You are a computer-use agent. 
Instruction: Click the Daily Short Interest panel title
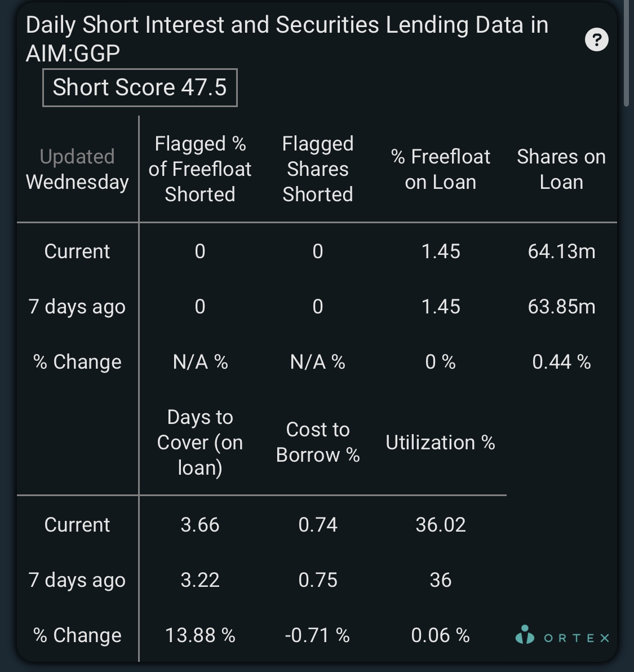click(287, 39)
